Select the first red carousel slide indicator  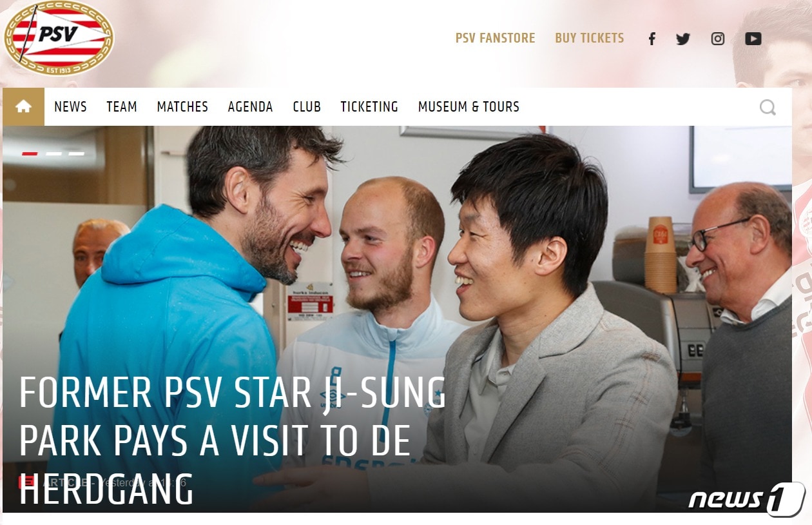tap(30, 154)
